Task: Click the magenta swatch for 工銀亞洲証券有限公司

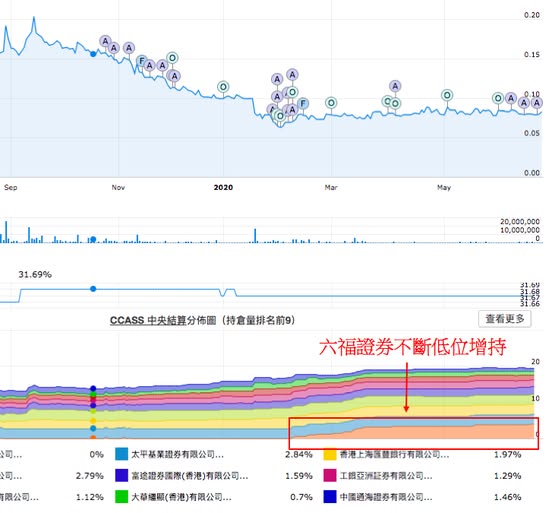Action: click(x=330, y=475)
